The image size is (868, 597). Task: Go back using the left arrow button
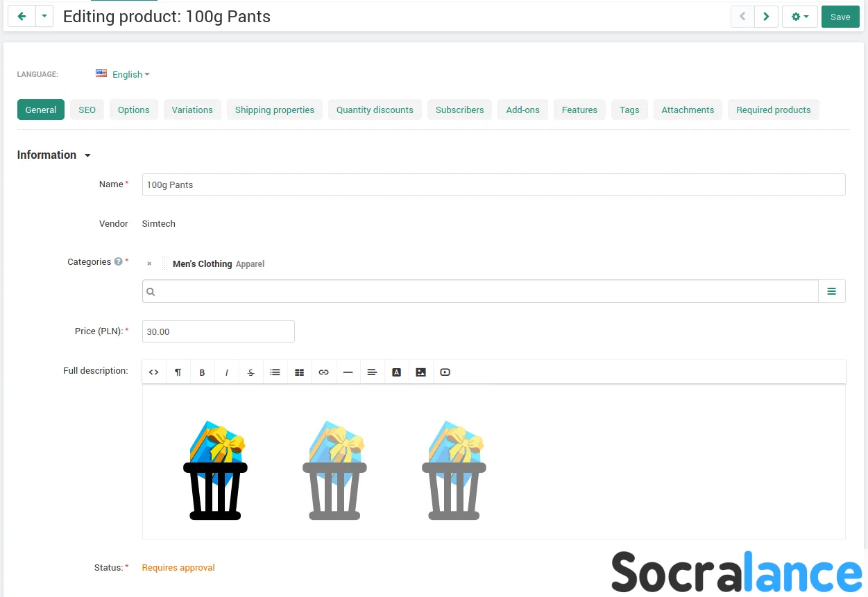22,16
